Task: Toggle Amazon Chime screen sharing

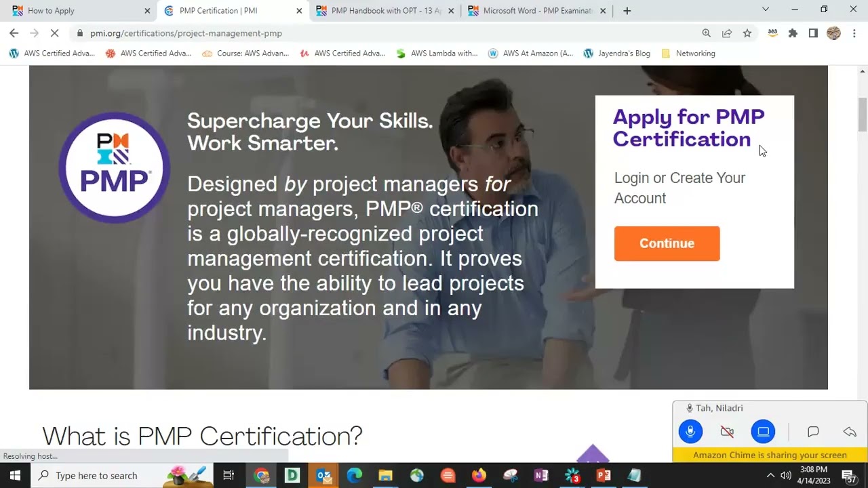Action: tap(764, 432)
